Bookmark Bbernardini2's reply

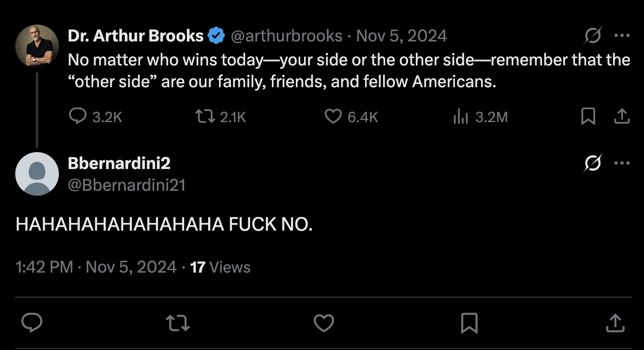tap(469, 323)
